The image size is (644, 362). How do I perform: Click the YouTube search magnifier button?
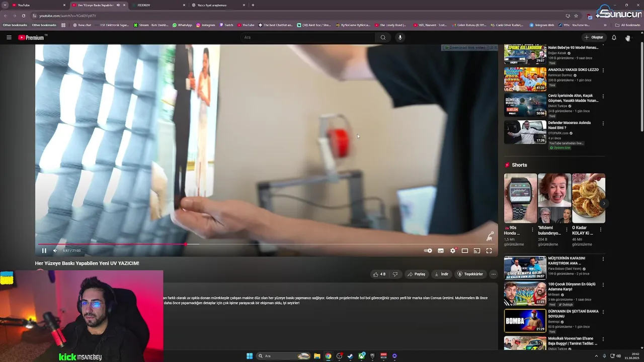383,37
